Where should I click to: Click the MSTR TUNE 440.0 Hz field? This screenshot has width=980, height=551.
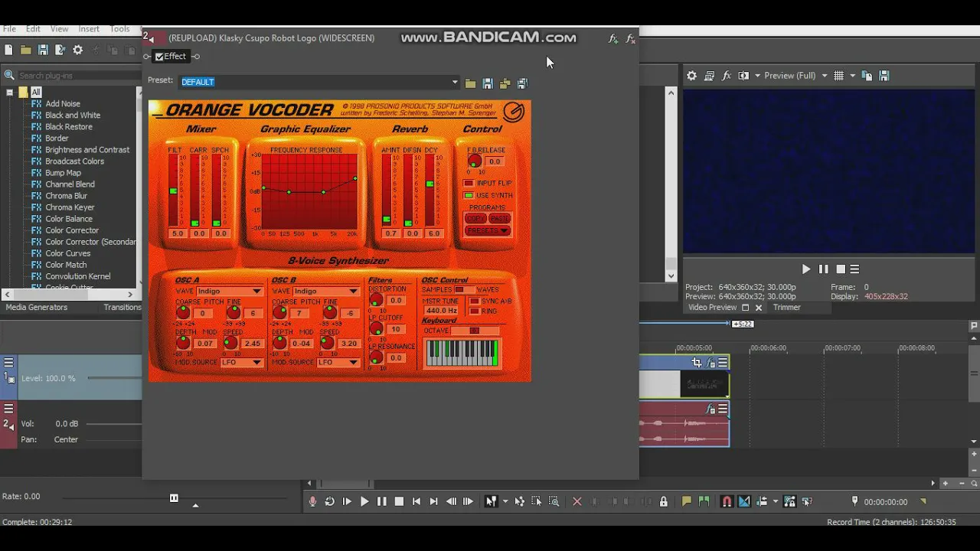441,311
